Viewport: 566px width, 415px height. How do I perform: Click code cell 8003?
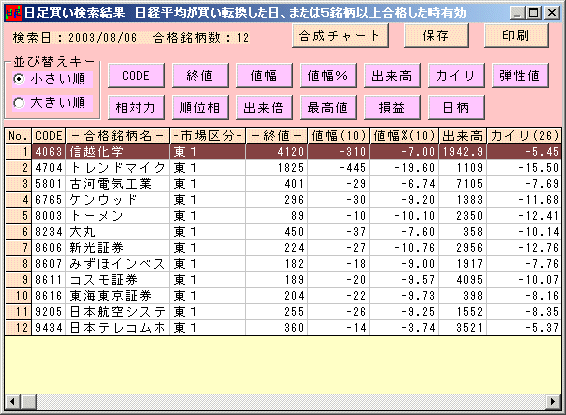[x=49, y=216]
